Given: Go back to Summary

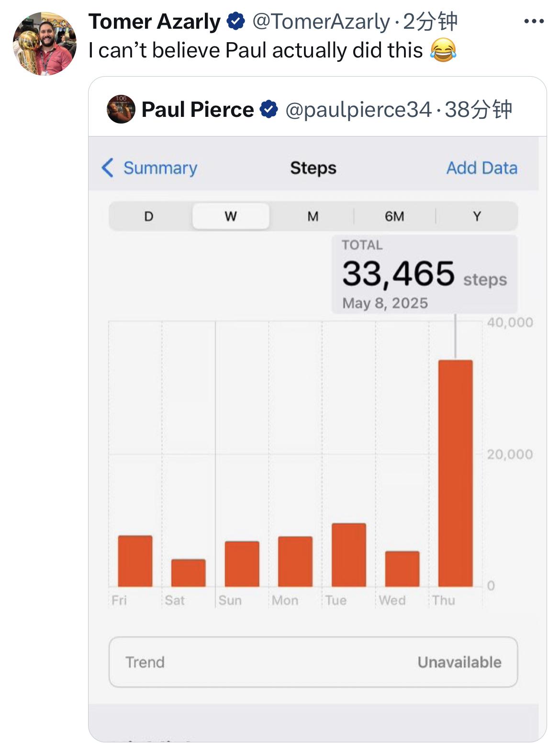Looking at the screenshot, I should tap(160, 168).
